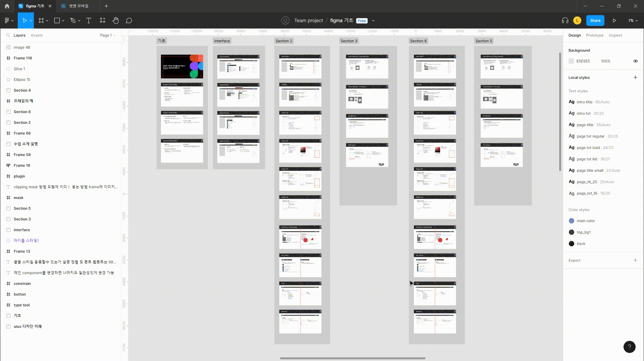644x361 pixels.
Task: Open the Figma home screen
Action: coord(7,6)
